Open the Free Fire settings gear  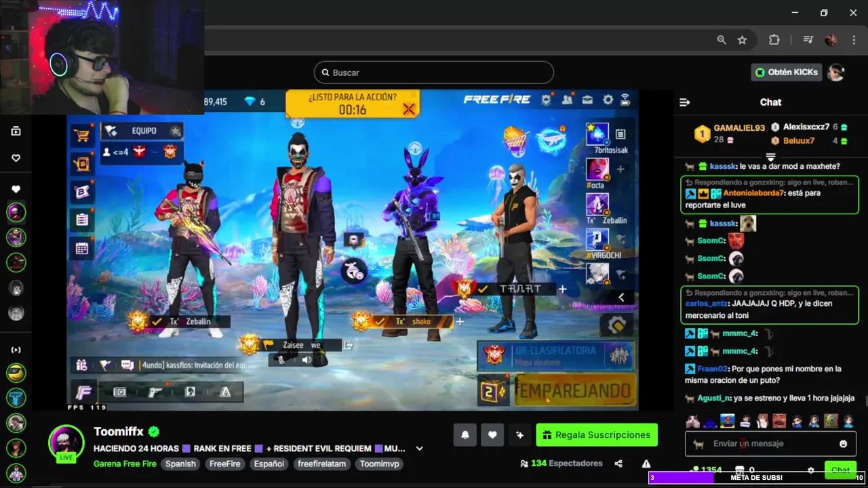click(608, 100)
